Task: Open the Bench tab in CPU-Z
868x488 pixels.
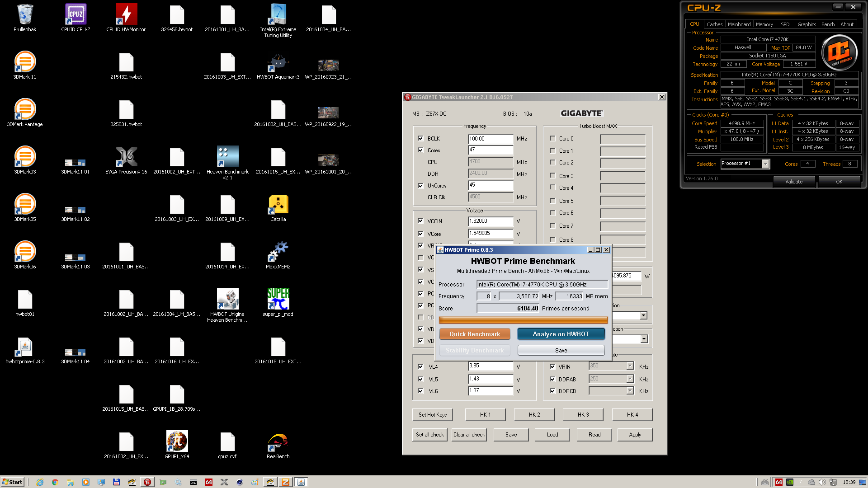Action: click(x=828, y=24)
